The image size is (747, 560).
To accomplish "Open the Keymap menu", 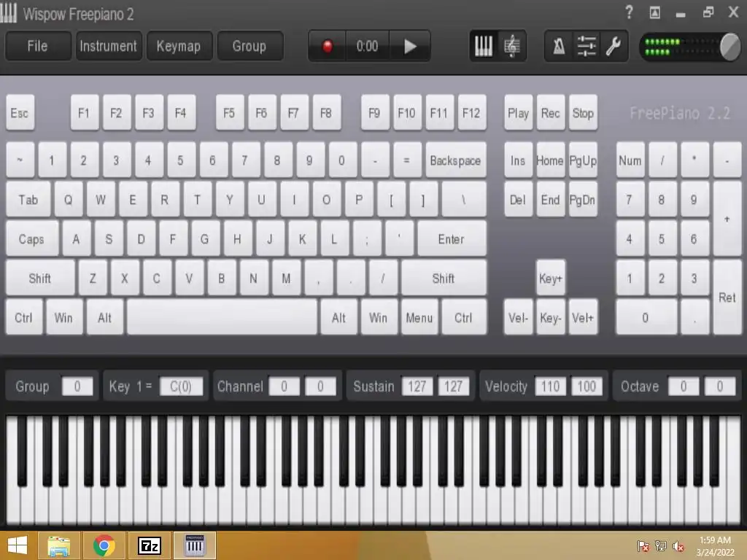I will (179, 46).
